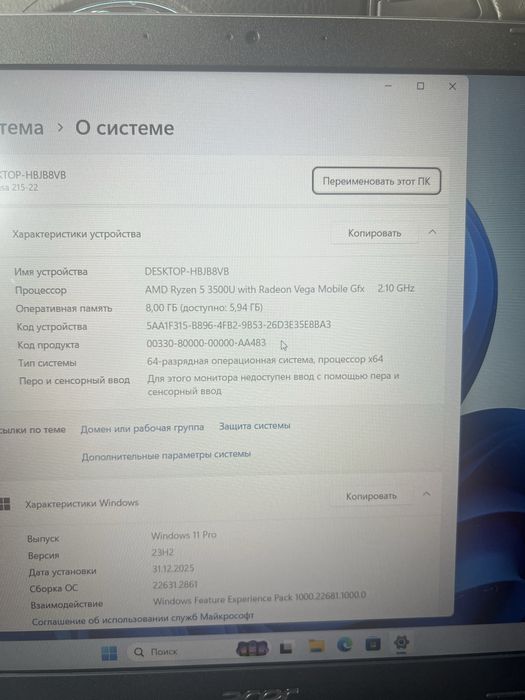Open Соглашение об использовании служб Майкрософт
Viewport: 525px width, 700px height.
coord(143,619)
